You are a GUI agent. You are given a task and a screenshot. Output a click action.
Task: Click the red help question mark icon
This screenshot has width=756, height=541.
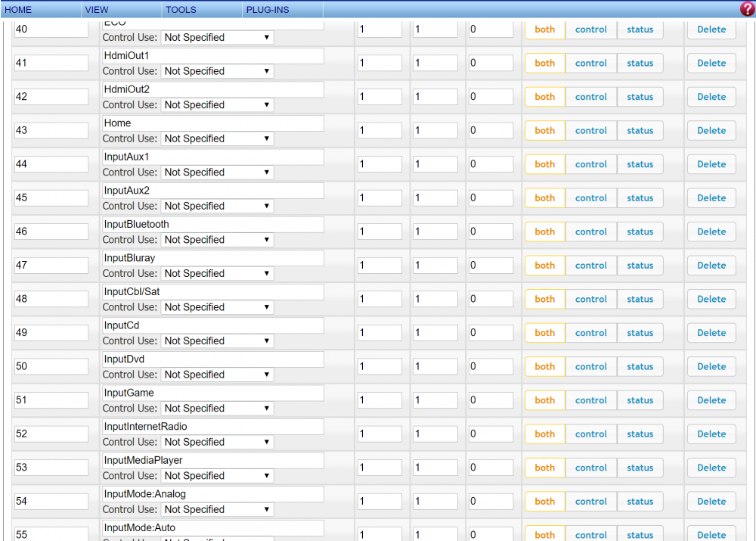[x=746, y=9]
